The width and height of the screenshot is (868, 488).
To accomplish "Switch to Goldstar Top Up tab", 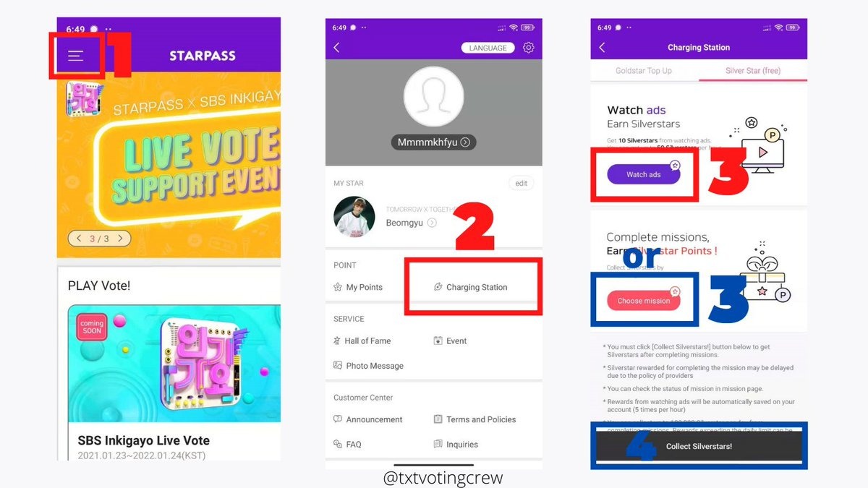I will pyautogui.click(x=644, y=71).
